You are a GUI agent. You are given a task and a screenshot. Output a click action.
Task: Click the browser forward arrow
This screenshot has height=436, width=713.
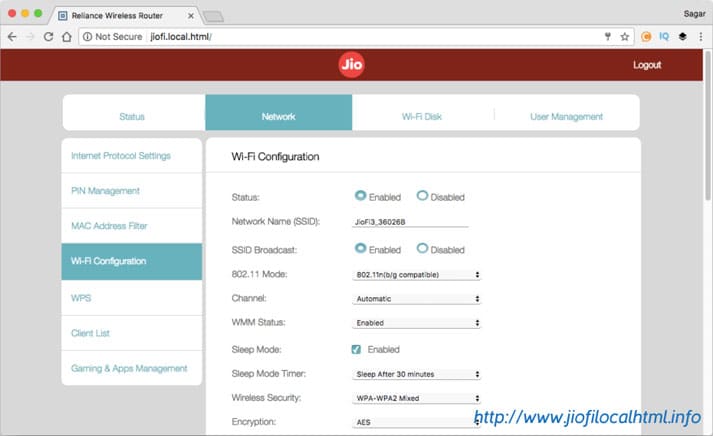click(30, 37)
